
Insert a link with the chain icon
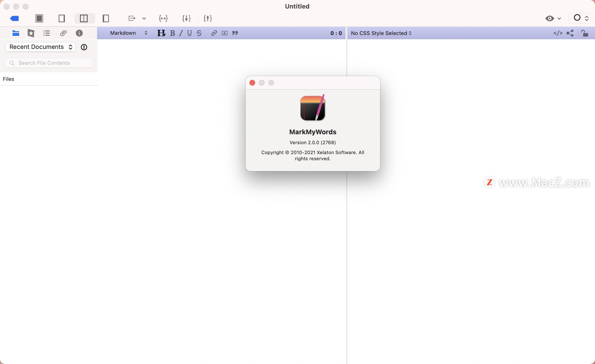pos(214,33)
